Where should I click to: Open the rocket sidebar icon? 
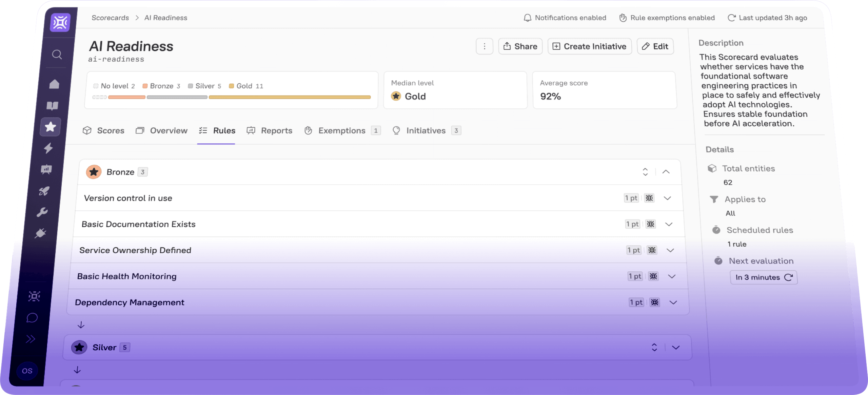(x=44, y=191)
